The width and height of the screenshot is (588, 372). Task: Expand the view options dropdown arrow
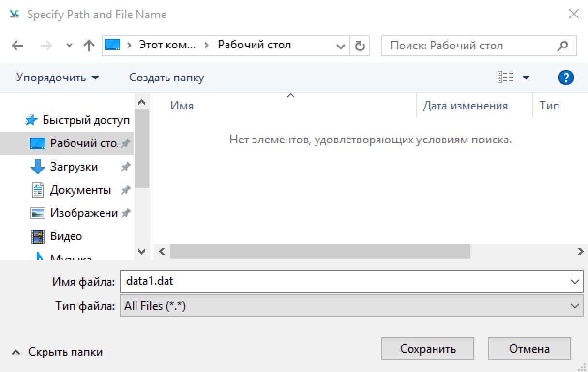(x=526, y=77)
